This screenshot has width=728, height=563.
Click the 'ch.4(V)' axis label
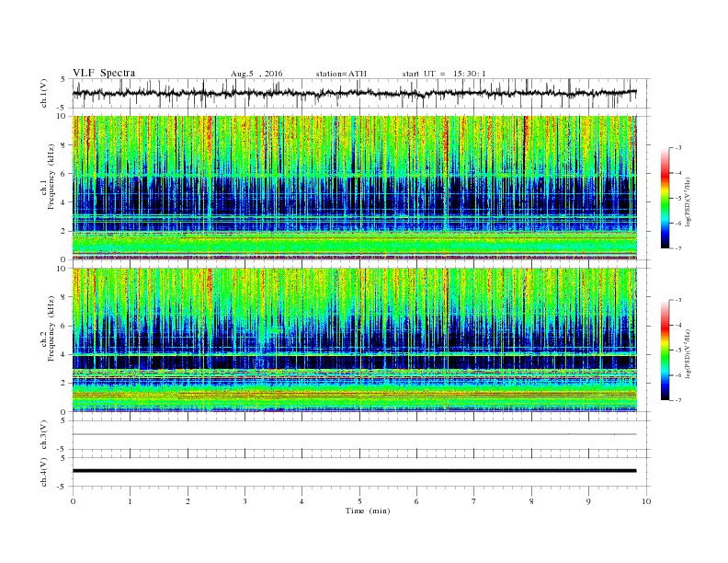coord(44,472)
